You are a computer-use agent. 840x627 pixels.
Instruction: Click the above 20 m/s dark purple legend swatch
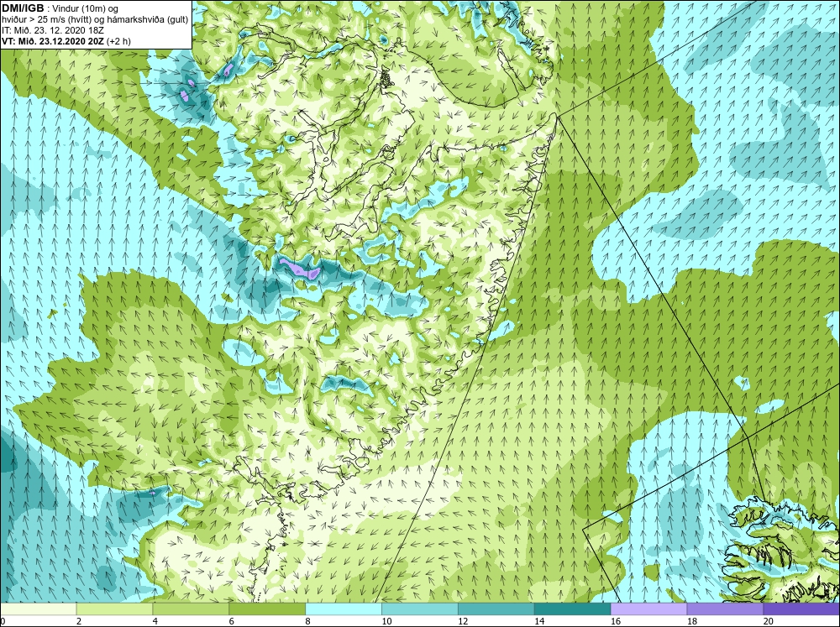click(801, 609)
